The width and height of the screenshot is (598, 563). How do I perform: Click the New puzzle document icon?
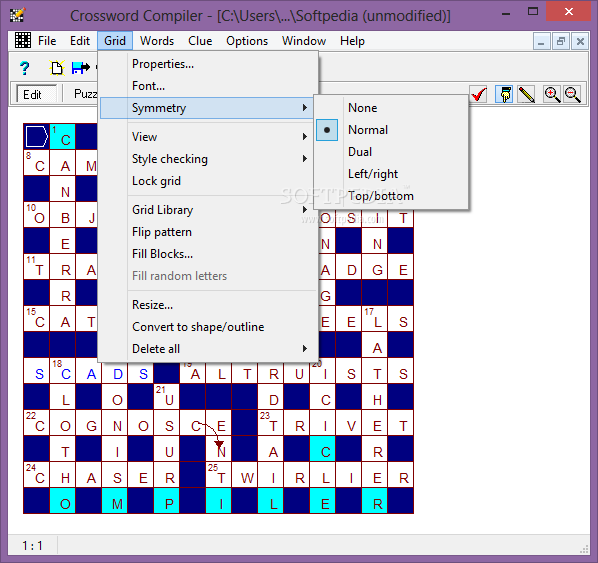click(x=57, y=68)
